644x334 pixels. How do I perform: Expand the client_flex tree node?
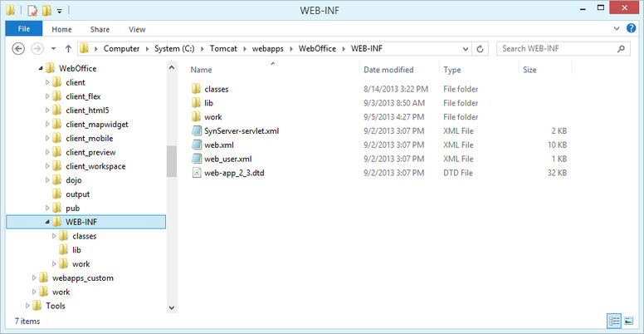[x=47, y=96]
